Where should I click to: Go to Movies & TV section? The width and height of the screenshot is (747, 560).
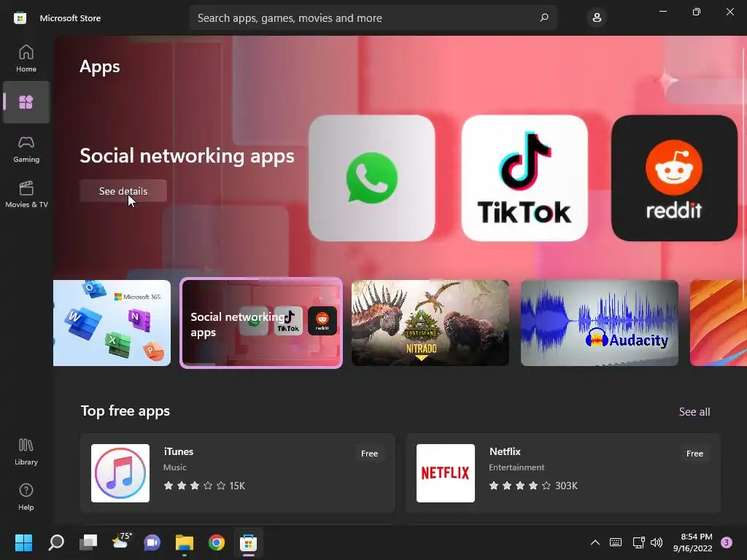[x=26, y=194]
